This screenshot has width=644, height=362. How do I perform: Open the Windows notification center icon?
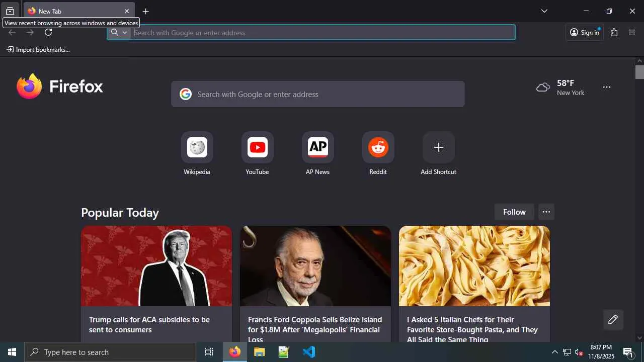coord(628,352)
